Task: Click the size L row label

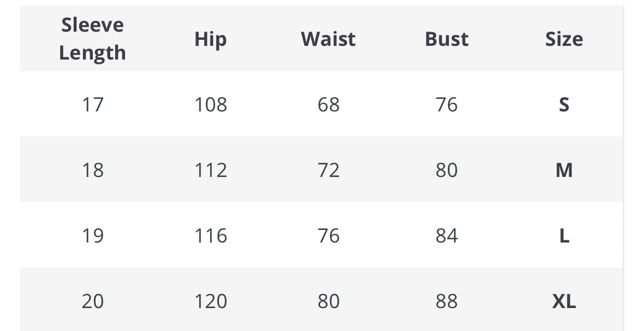Action: [x=564, y=235]
